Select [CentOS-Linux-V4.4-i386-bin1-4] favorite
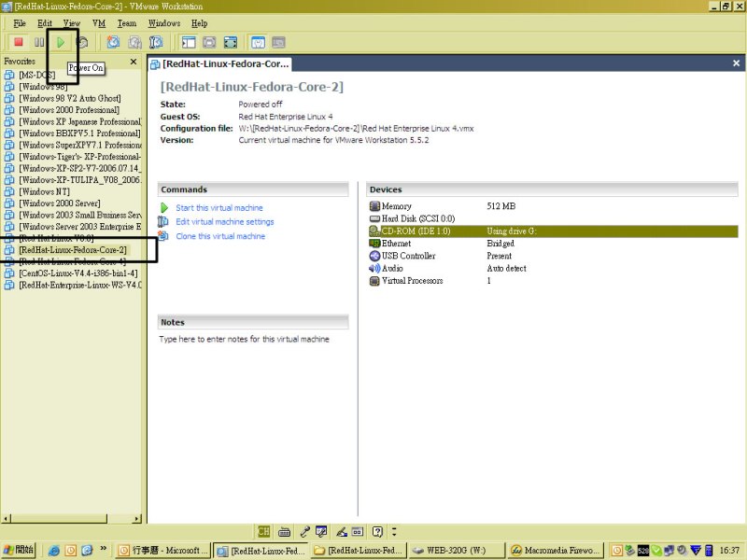This screenshot has width=747, height=560. tap(78, 273)
